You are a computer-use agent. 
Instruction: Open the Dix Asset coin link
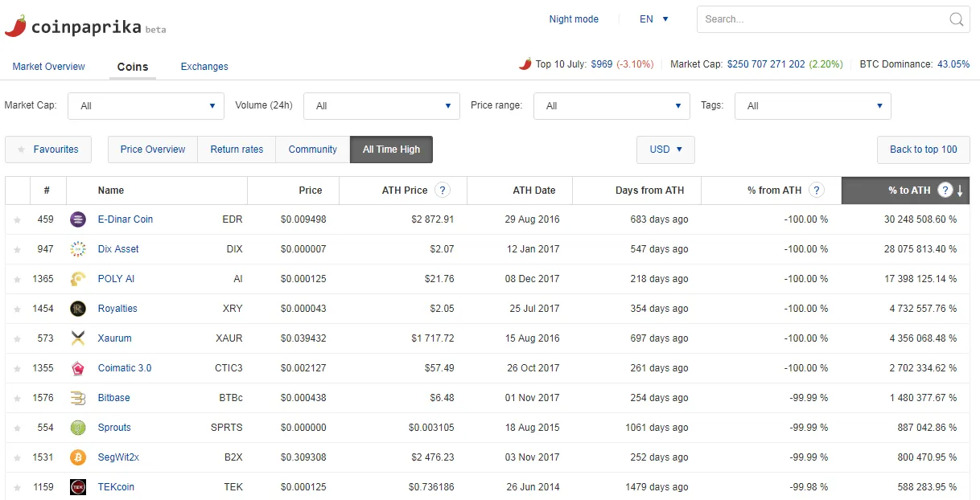tap(118, 249)
